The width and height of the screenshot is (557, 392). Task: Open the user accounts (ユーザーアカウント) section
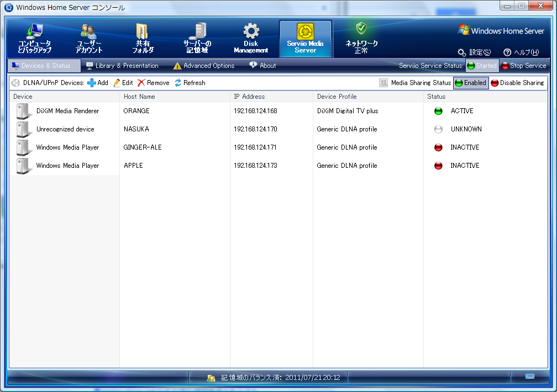pos(89,39)
